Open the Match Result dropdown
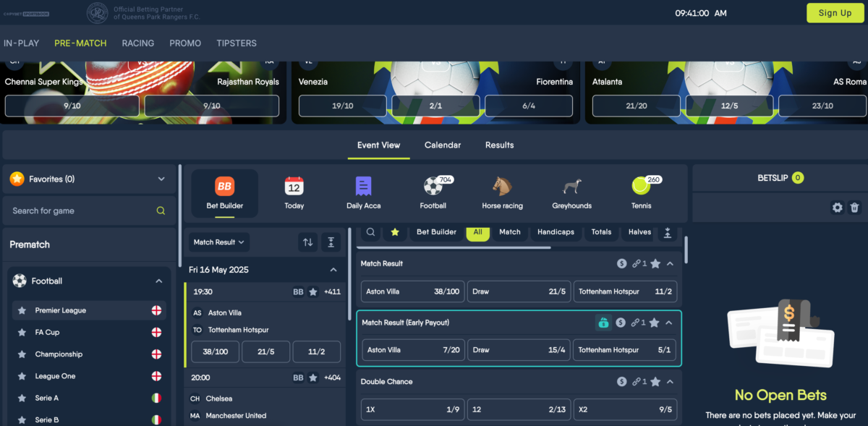 coord(220,242)
